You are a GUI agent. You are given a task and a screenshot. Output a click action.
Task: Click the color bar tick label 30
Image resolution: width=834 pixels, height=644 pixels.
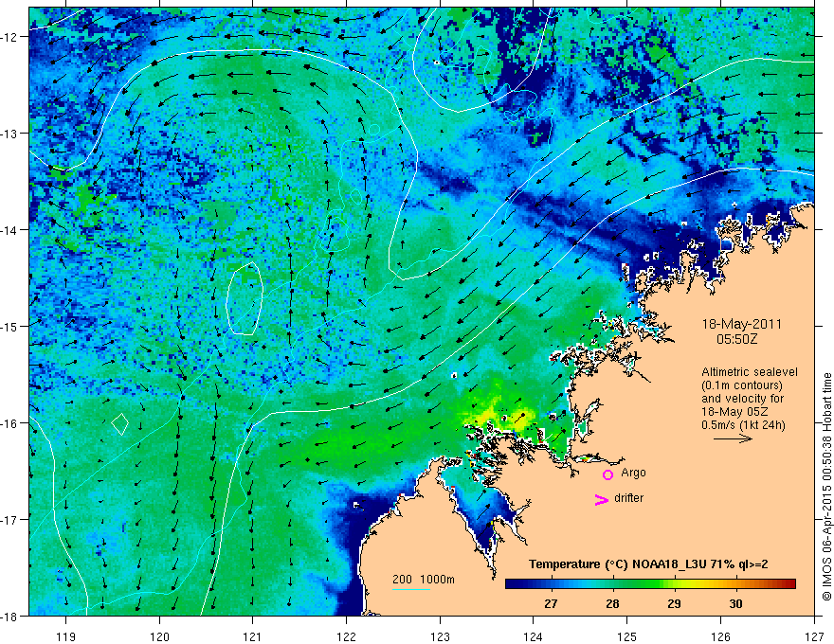(x=736, y=603)
